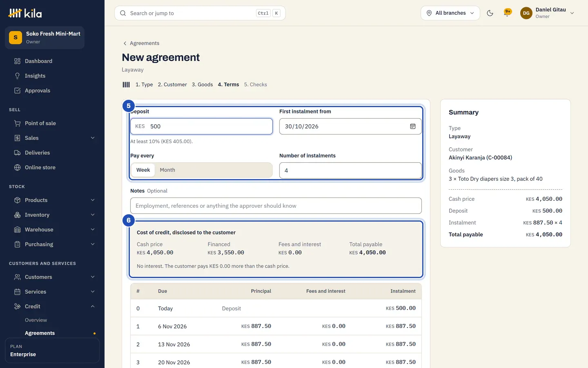Open the Dashboard icon in sidebar
Image resolution: width=588 pixels, height=368 pixels.
[x=17, y=61]
